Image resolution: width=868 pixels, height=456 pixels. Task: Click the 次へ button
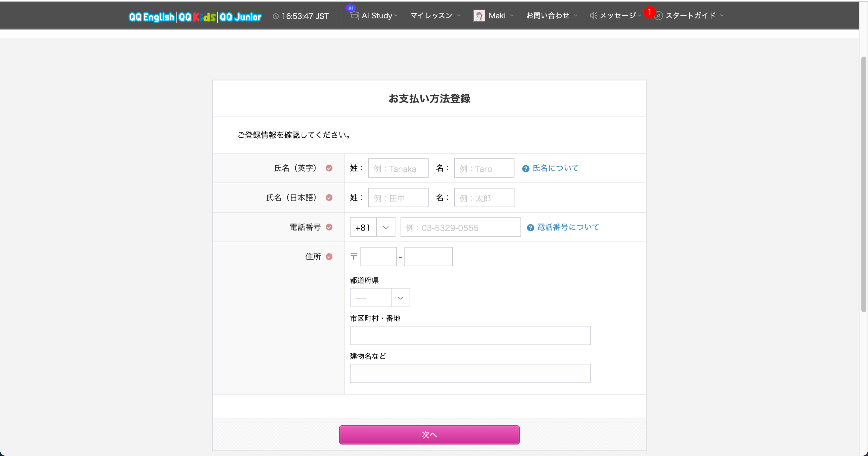(429, 435)
